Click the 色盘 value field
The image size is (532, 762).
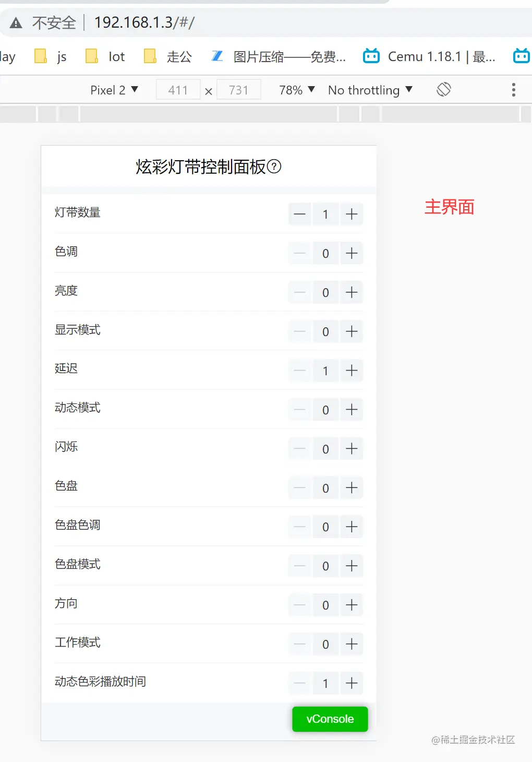[x=325, y=488]
